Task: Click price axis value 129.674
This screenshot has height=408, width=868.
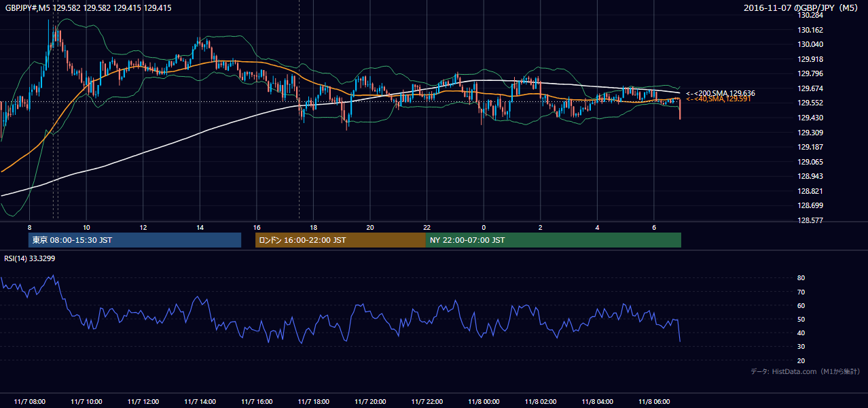Action: tap(810, 88)
